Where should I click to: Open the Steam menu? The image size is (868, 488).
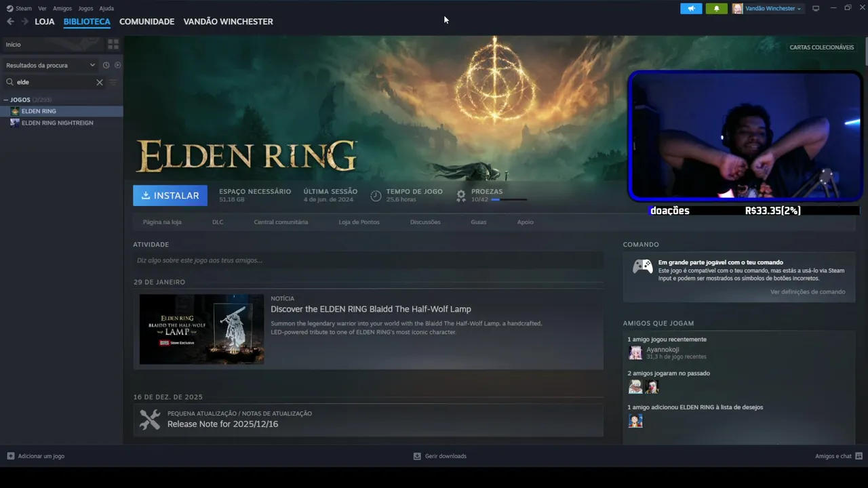point(24,8)
